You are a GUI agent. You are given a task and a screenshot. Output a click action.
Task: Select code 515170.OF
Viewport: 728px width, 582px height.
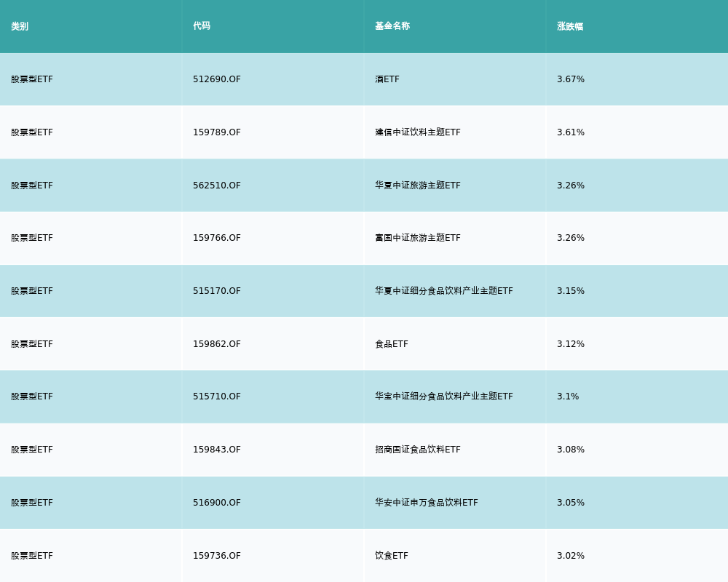click(x=217, y=291)
